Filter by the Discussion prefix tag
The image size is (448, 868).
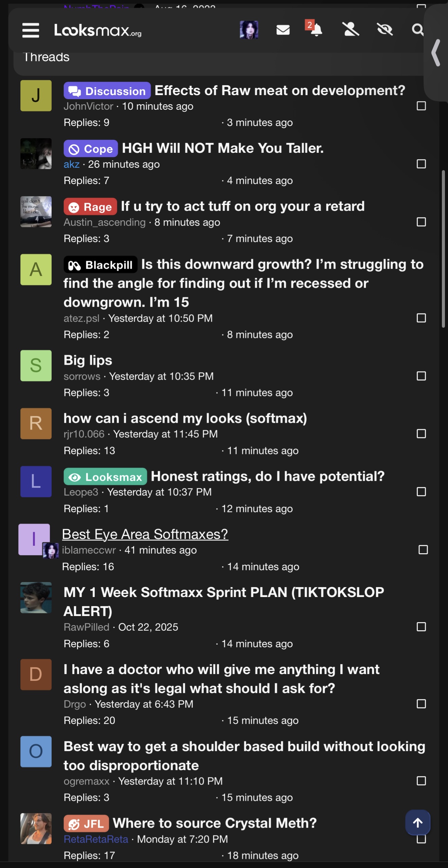pos(107,91)
